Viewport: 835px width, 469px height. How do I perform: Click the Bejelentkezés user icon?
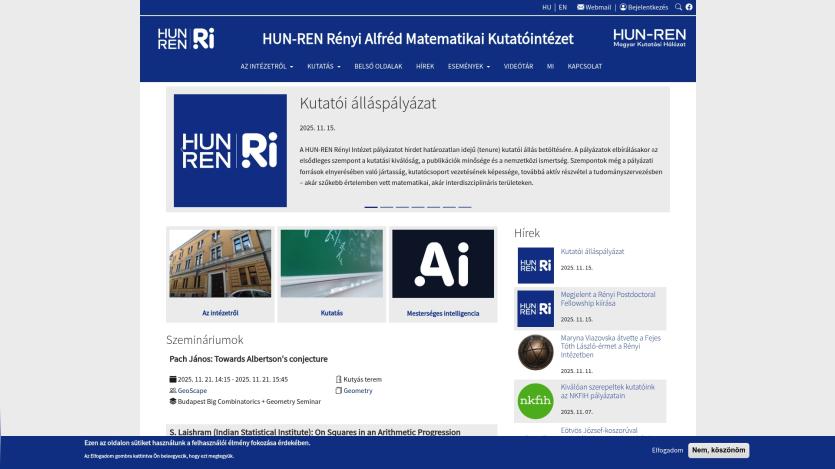click(623, 7)
